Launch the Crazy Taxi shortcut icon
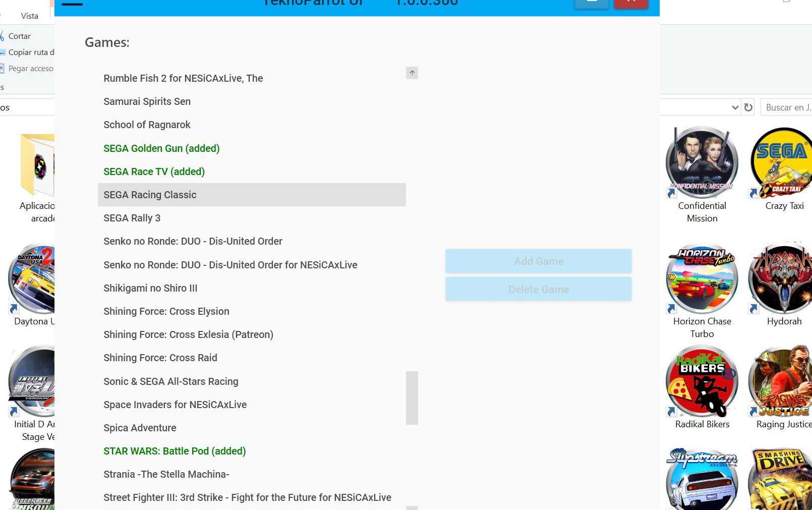Image resolution: width=812 pixels, height=510 pixels. click(x=781, y=162)
